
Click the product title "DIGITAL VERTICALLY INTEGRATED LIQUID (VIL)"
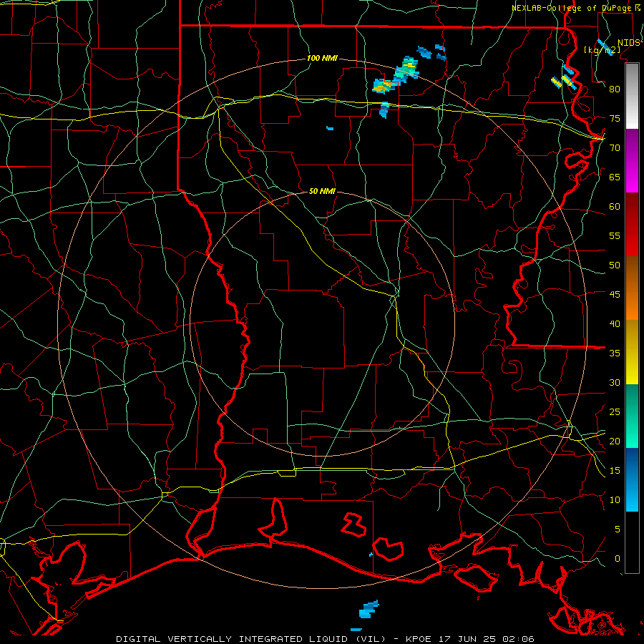pyautogui.click(x=252, y=639)
